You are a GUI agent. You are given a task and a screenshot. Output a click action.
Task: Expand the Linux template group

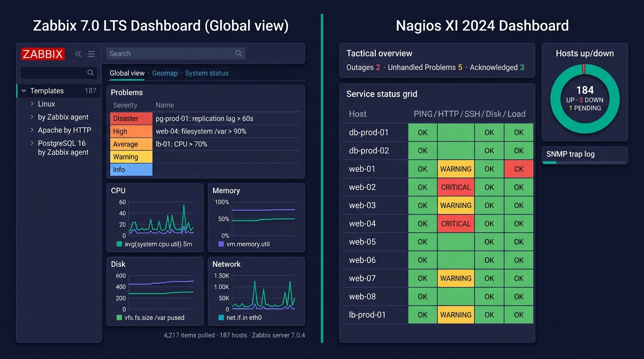(x=32, y=104)
